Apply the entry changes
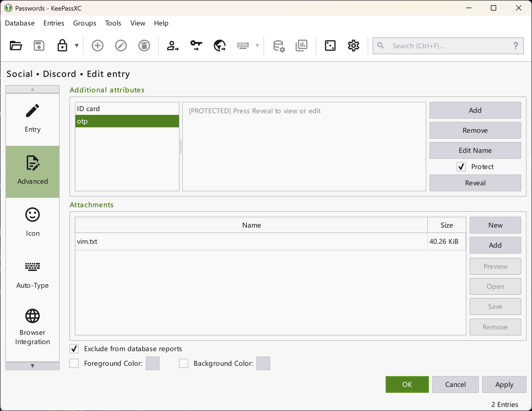Screen dimensions: 532x411 tap(504, 384)
